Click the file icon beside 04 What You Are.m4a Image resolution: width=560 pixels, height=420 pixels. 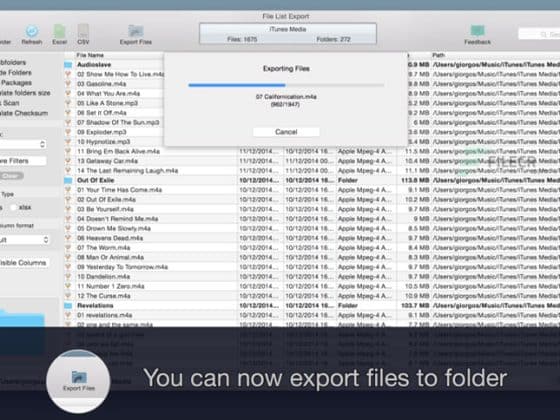point(68,94)
